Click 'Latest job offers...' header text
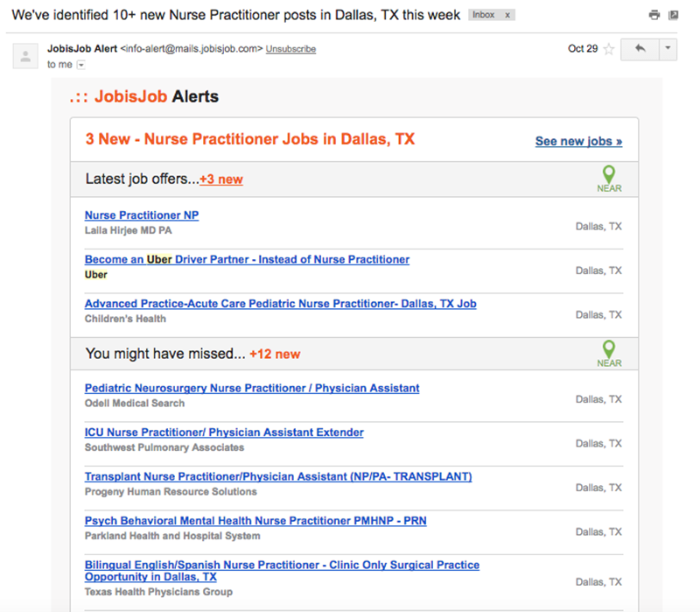The width and height of the screenshot is (700, 612). [143, 179]
